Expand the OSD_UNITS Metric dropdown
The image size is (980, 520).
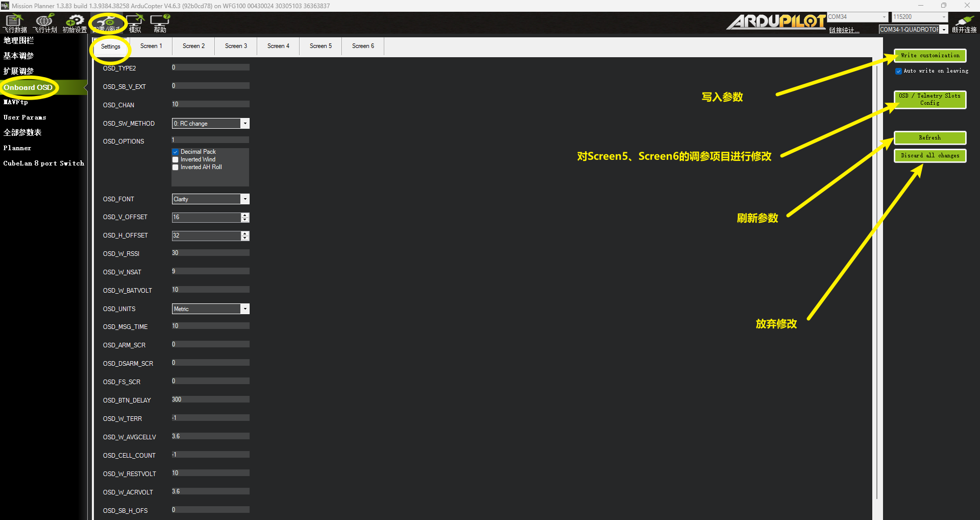(245, 309)
